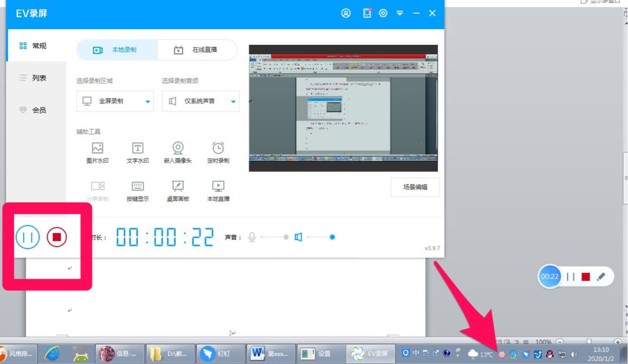Open the 设置 taskbar window
Screen dimensions: 628x364
[321, 354]
